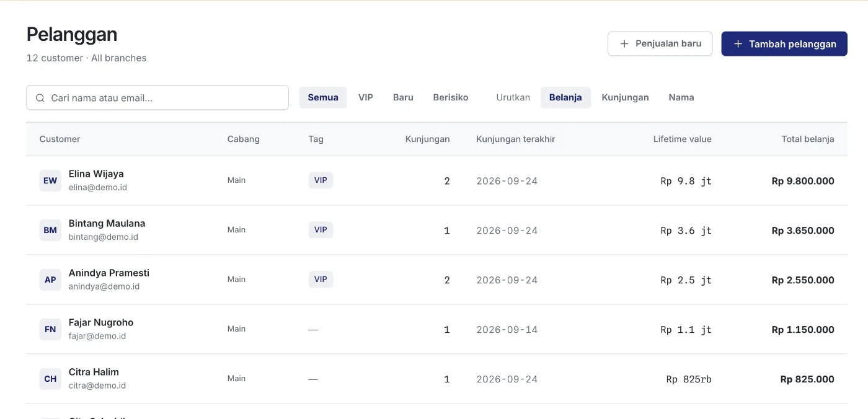Click plus icon in Penjualan baru button
The image size is (868, 419).
click(624, 44)
